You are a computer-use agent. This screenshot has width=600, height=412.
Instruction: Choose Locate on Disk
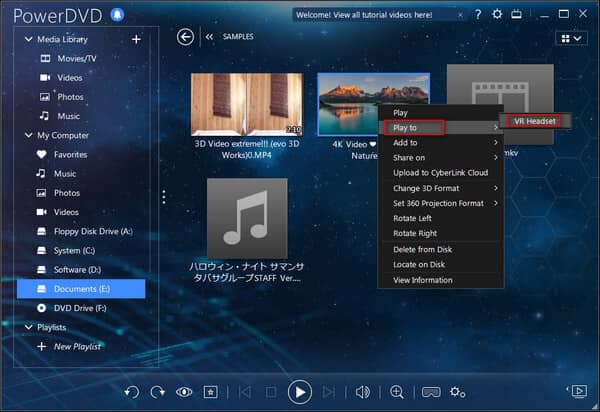tap(440, 264)
